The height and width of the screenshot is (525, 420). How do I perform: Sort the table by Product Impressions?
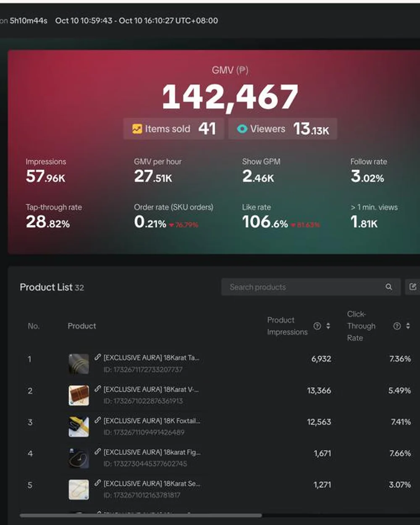pyautogui.click(x=328, y=326)
